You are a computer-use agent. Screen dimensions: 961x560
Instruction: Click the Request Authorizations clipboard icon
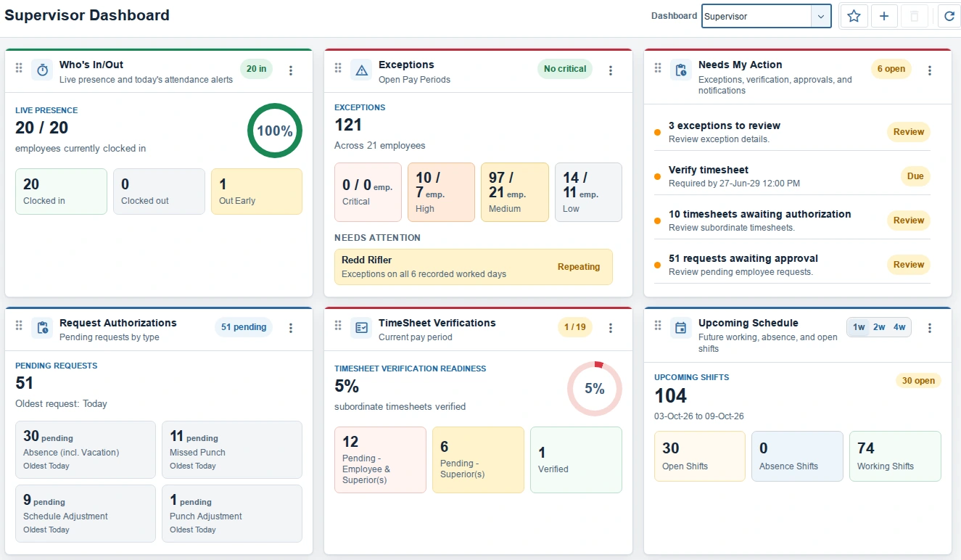[42, 328]
